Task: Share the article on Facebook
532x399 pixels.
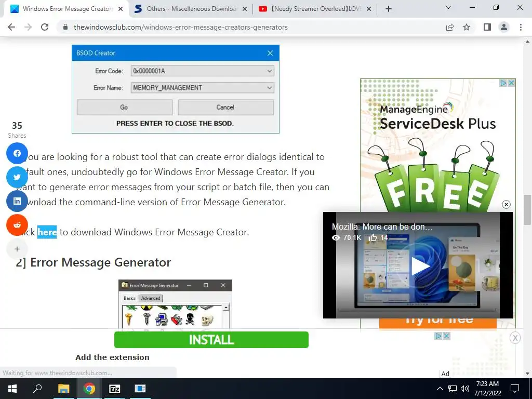Action: pos(17,153)
